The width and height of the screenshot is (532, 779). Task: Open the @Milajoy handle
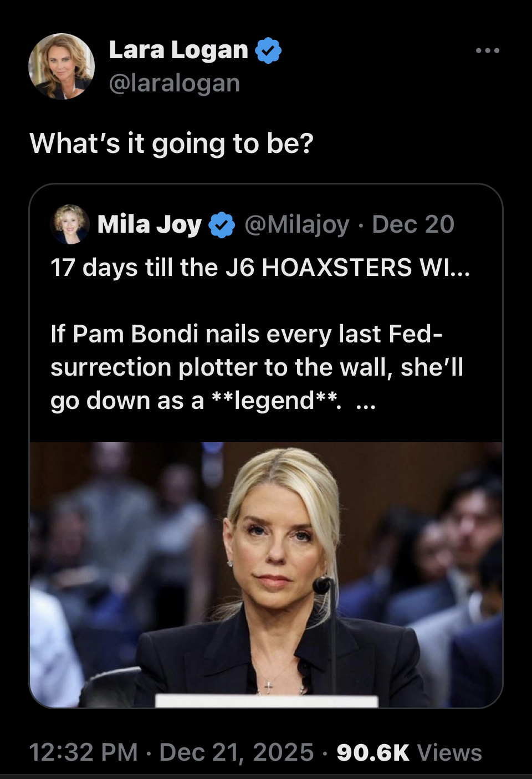pos(296,224)
